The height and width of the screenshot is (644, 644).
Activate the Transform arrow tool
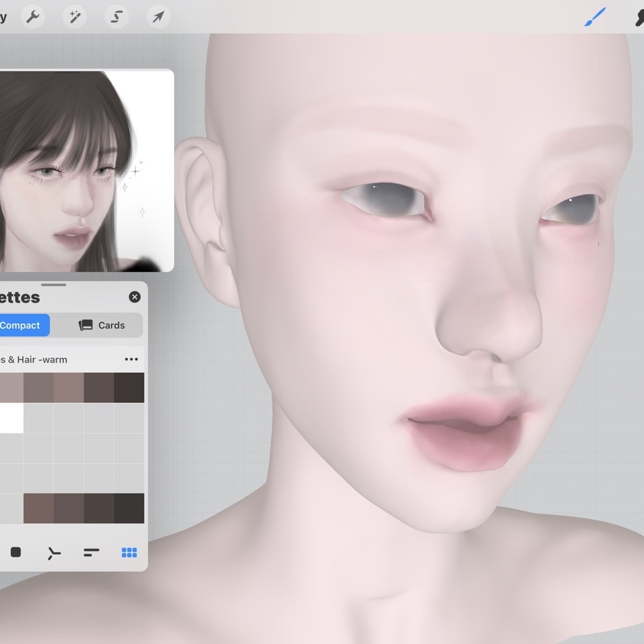(x=158, y=17)
